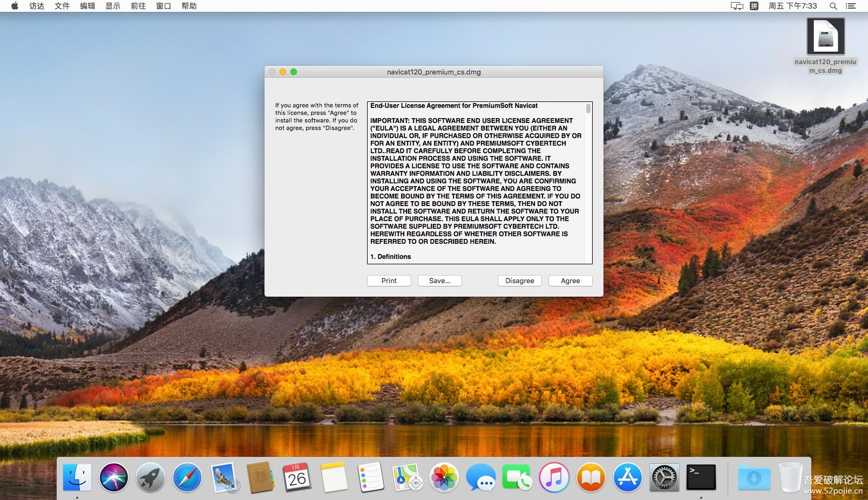Open the Downloads folder in Dock

(x=754, y=477)
